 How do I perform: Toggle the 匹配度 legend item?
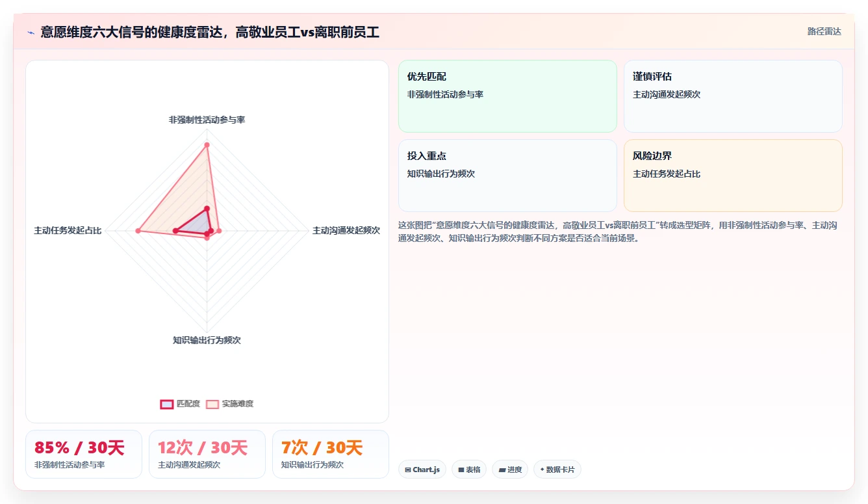(x=180, y=404)
